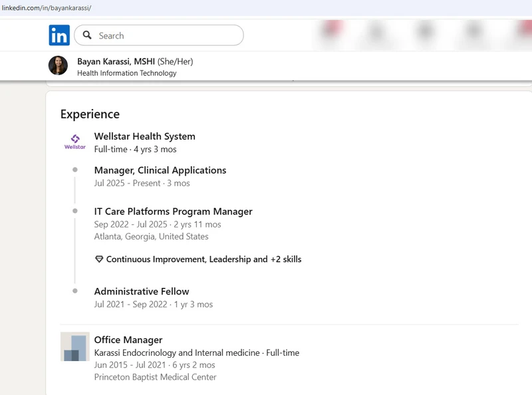Open the Office Manager experience entry
The width and height of the screenshot is (532, 395).
pos(128,340)
